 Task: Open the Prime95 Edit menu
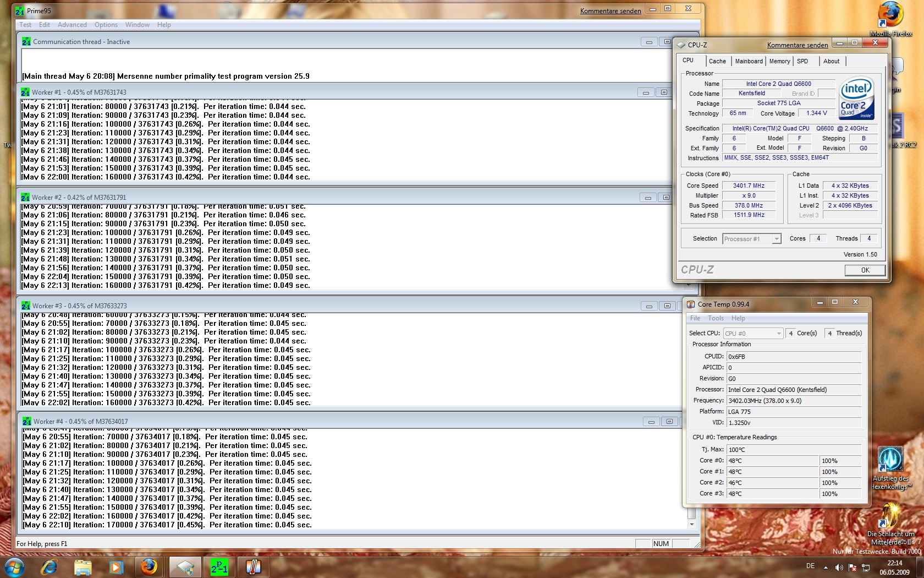[x=45, y=25]
